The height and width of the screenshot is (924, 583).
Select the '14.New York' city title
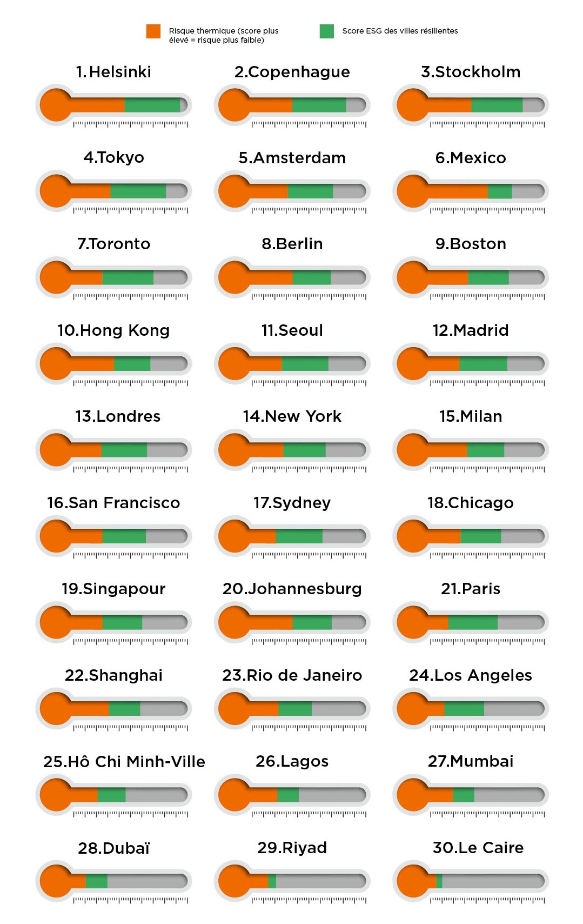coord(292,416)
